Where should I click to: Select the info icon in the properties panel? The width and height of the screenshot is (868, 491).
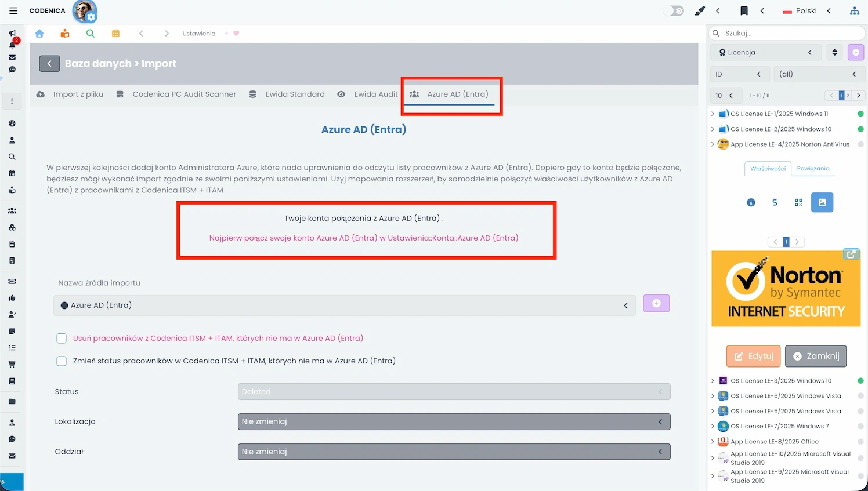(750, 202)
